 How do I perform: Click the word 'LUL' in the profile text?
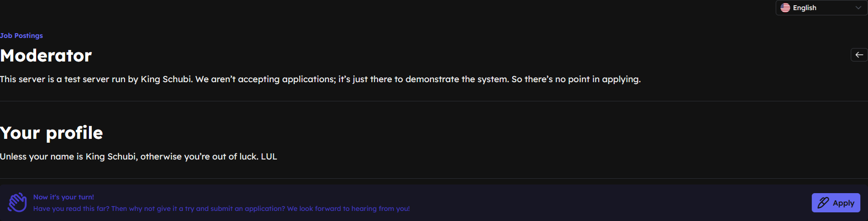pos(269,157)
